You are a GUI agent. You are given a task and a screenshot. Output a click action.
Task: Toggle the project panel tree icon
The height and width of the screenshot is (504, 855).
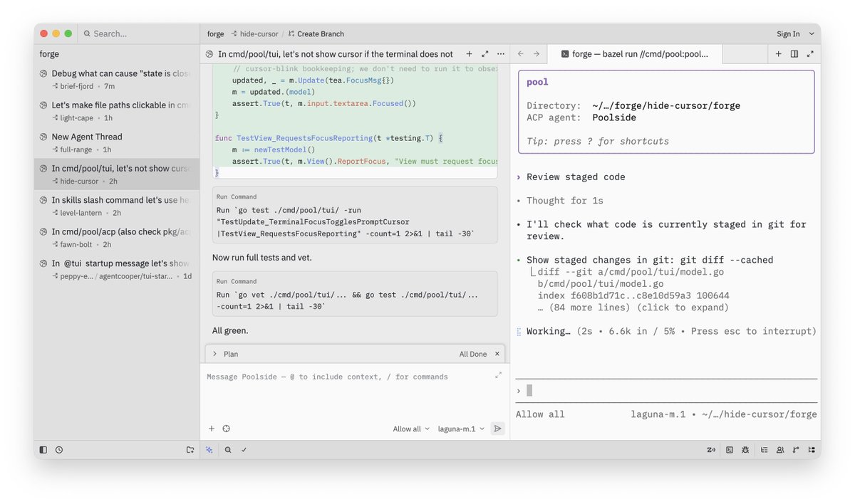pyautogui.click(x=812, y=450)
